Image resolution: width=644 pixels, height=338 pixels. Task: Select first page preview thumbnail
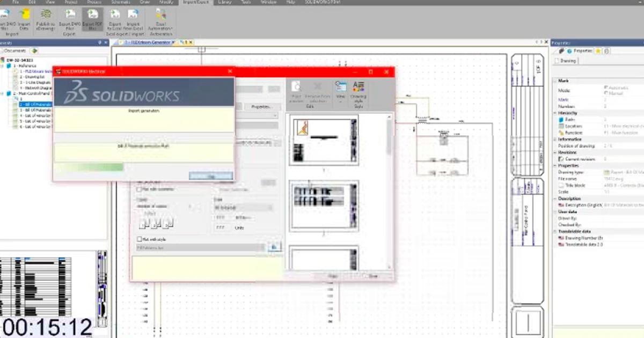[x=324, y=139]
